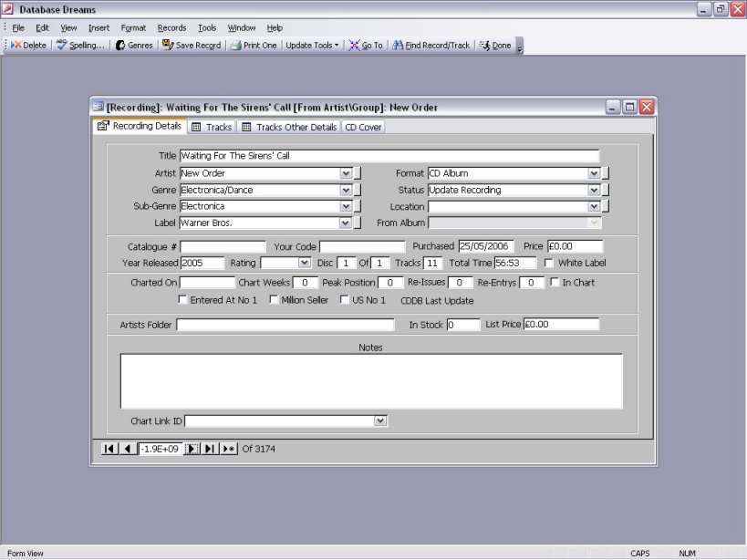Viewport: 747px width, 560px height.
Task: Click Print One in the toolbar
Action: (254, 45)
